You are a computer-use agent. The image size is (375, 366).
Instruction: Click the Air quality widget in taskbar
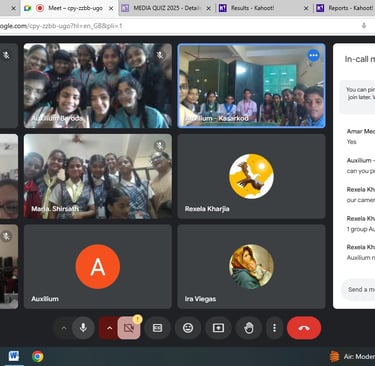pos(352,356)
